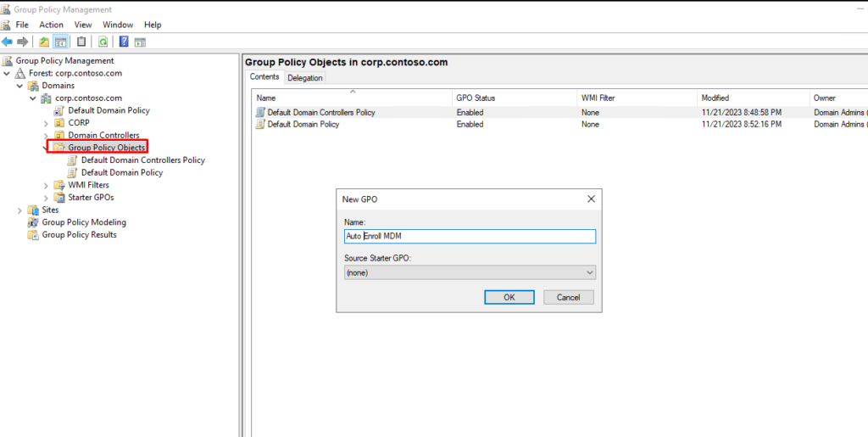This screenshot has height=437, width=868.
Task: Click OK to create the GPO
Action: point(509,297)
